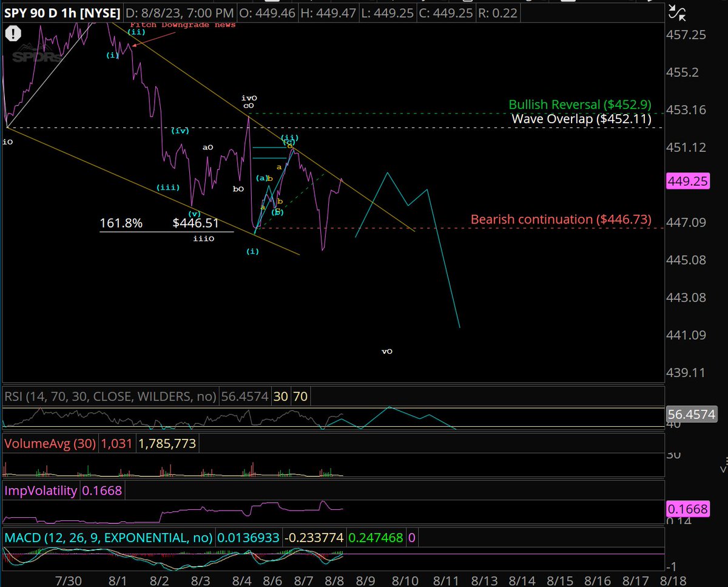
Task: Click the RSI overbought value 70 box
Action: coord(300,396)
